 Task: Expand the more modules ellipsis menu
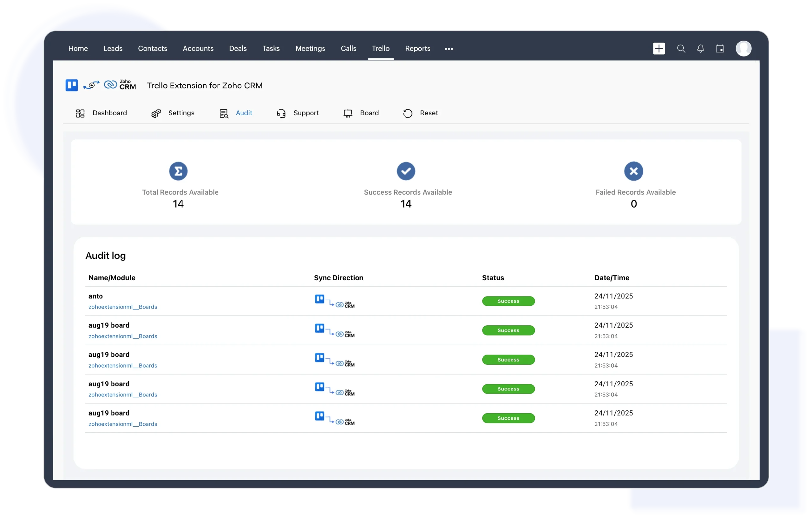[x=449, y=49]
